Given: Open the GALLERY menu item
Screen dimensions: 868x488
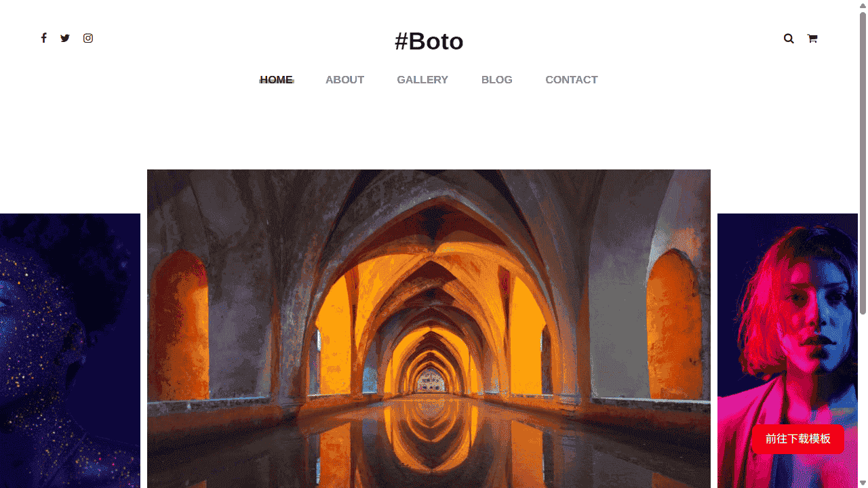Looking at the screenshot, I should pyautogui.click(x=422, y=80).
